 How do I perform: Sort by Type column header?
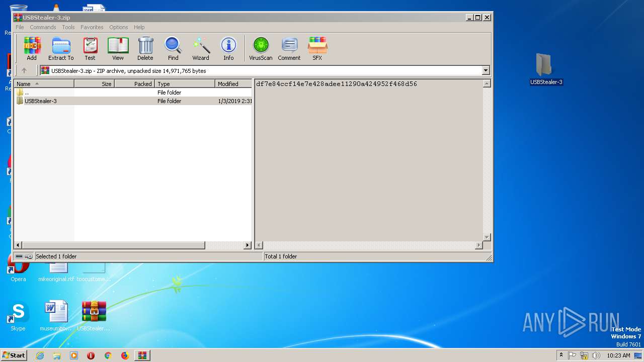pos(185,84)
